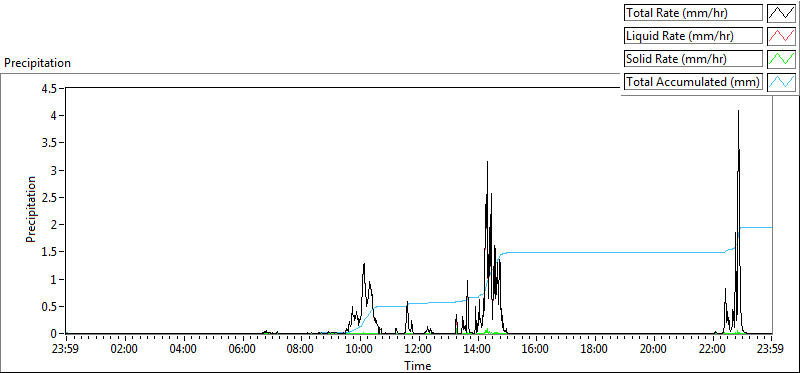Click the Solid Rate green plot sample icon
Image resolution: width=800 pixels, height=373 pixels.
coord(782,59)
